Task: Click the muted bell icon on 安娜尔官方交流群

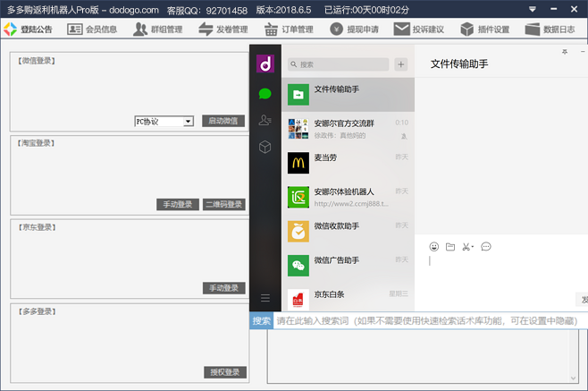Action: coord(404,136)
